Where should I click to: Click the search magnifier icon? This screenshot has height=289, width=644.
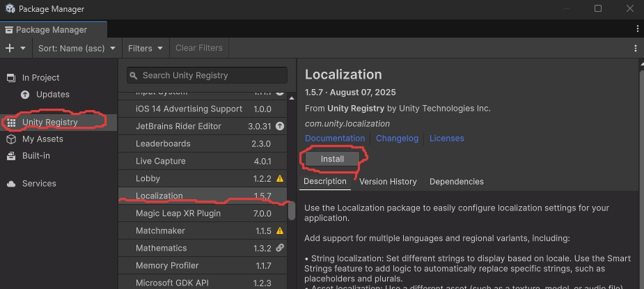133,76
